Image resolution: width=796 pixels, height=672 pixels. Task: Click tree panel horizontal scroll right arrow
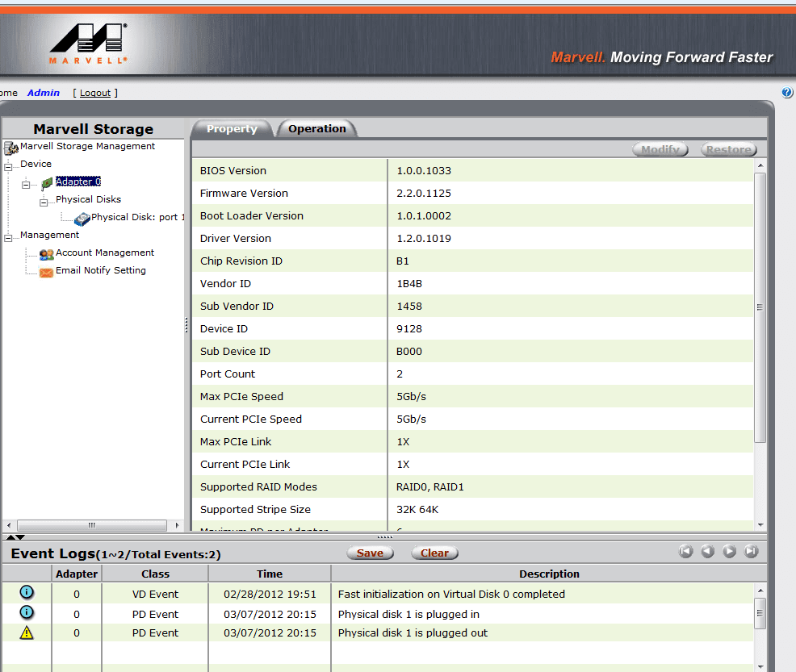point(176,525)
